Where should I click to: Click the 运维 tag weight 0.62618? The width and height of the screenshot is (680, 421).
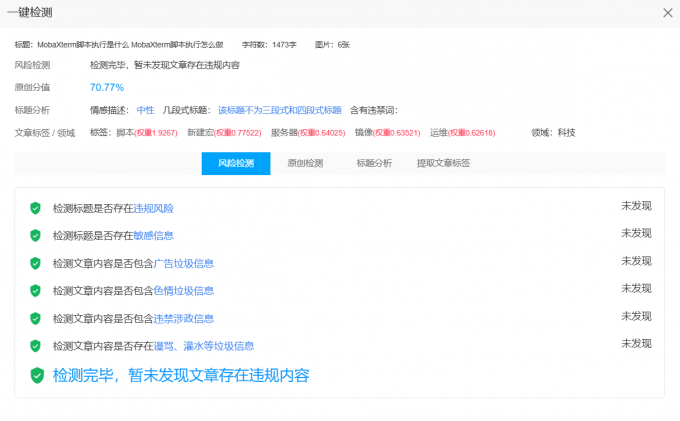click(x=471, y=133)
